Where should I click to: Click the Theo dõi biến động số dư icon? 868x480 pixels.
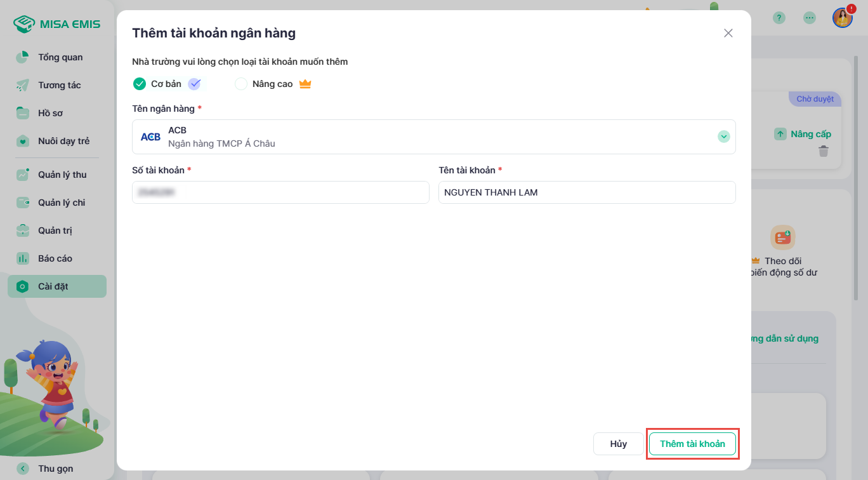pyautogui.click(x=783, y=237)
